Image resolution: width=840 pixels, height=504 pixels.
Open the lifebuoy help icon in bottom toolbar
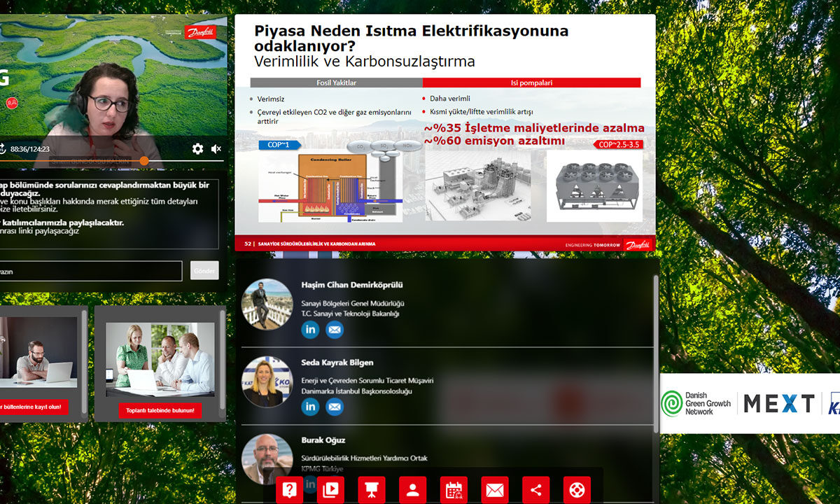point(577,490)
